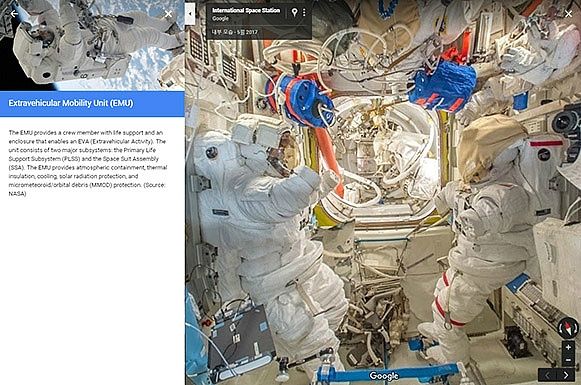Click the Google attribution under the title
581x385 pixels.
click(220, 19)
